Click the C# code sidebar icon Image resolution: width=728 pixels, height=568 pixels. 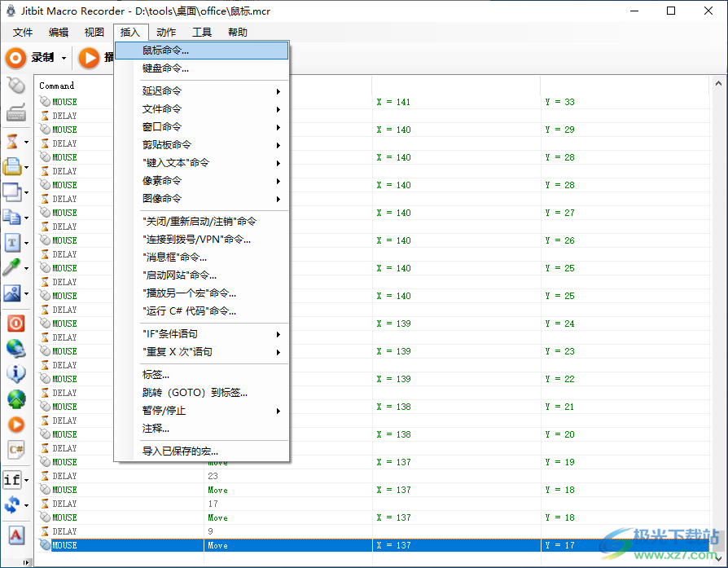pos(16,450)
